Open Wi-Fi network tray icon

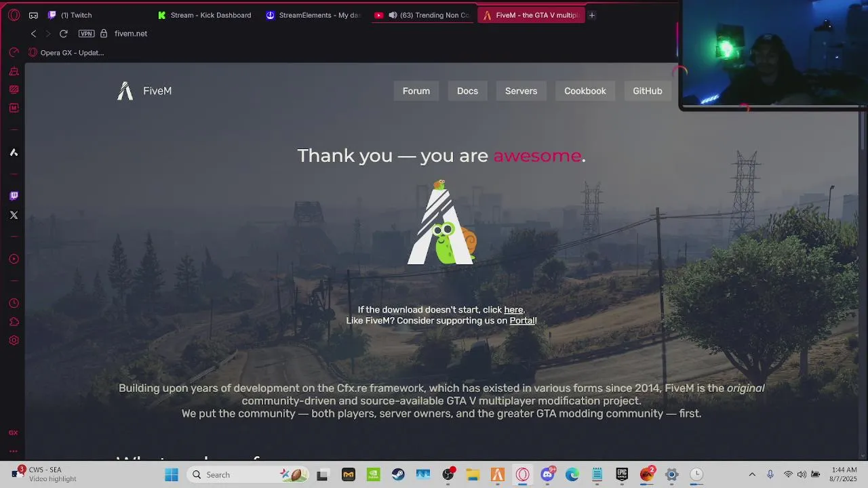click(788, 474)
